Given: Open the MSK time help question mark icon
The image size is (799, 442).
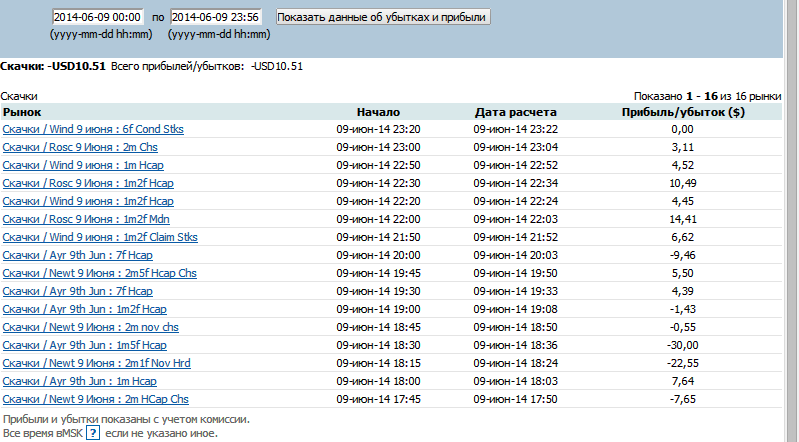Looking at the screenshot, I should point(93,433).
